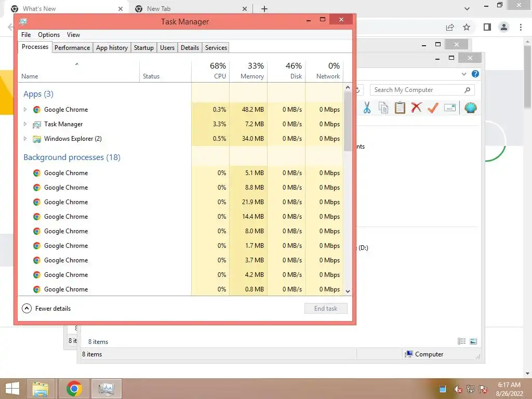Screen dimensions: 532x399
Task: Switch Explorer to details view icon
Action: click(461, 341)
